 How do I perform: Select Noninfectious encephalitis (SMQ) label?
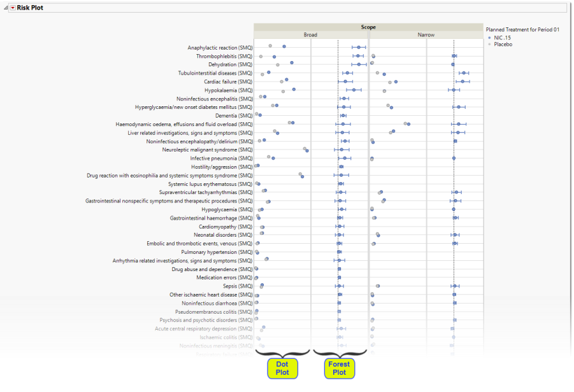click(215, 99)
